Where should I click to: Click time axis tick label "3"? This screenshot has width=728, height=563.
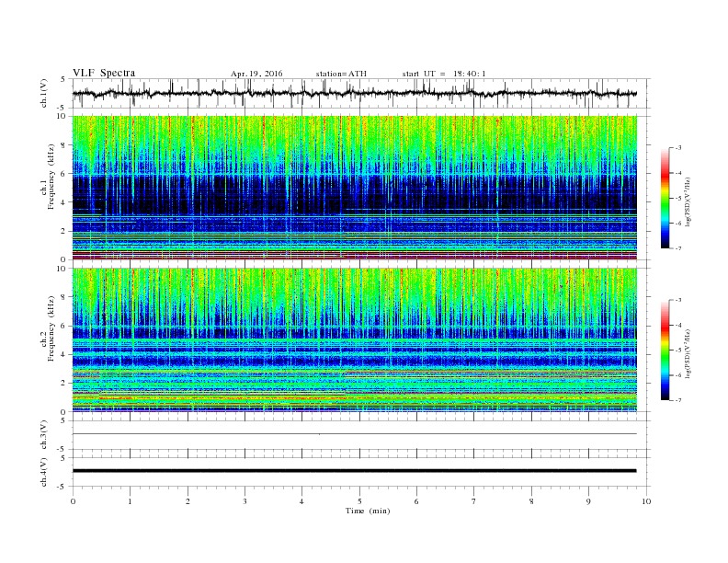click(245, 501)
